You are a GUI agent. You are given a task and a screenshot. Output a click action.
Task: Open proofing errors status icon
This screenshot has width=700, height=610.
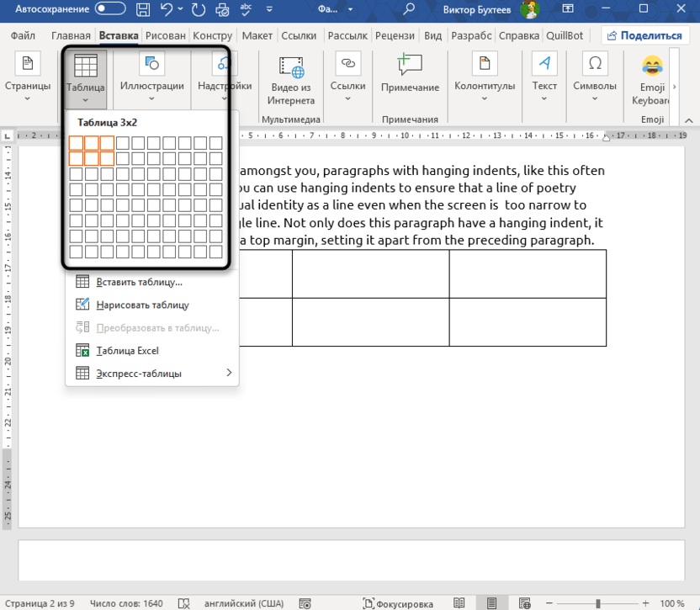(184, 603)
